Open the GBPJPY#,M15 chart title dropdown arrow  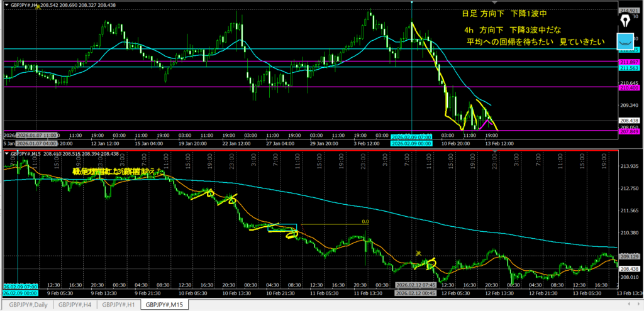point(6,153)
